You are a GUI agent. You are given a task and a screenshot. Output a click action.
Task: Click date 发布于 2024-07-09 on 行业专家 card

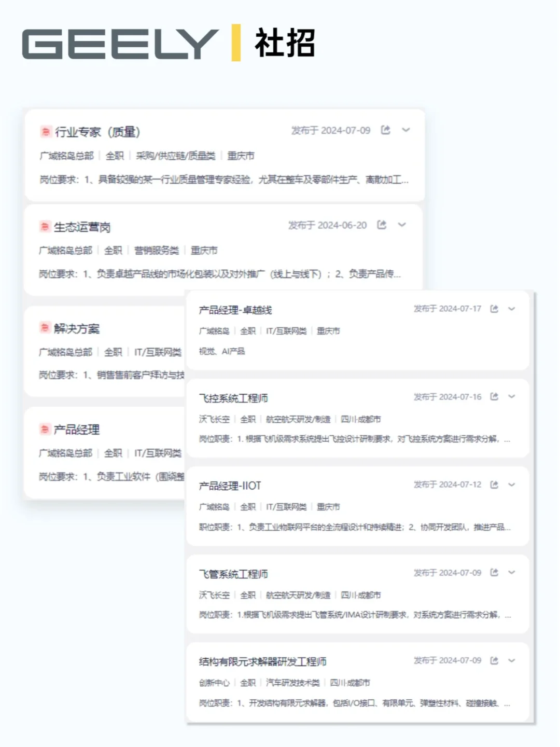[331, 130]
